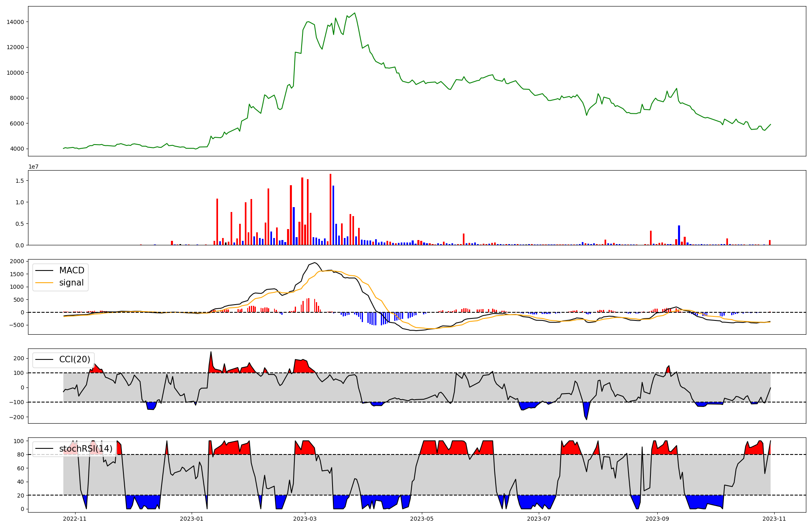Click the tallest blue volume bar
Viewport: 812px width, 528px height.
[x=333, y=215]
